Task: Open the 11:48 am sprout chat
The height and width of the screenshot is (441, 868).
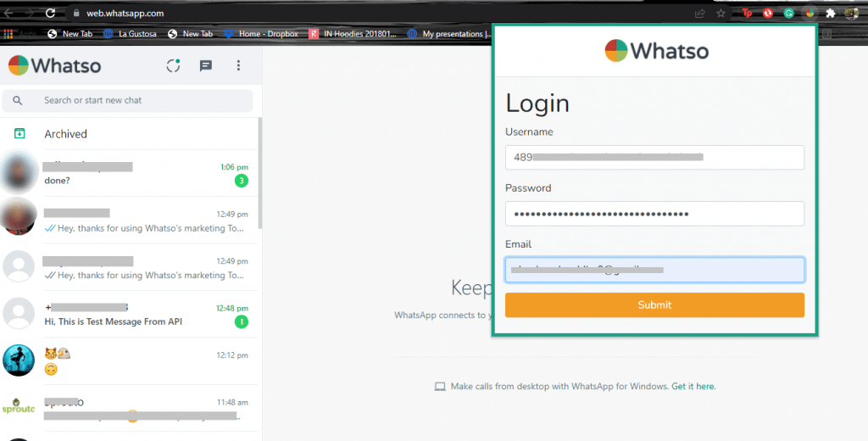Action: pyautogui.click(x=130, y=408)
